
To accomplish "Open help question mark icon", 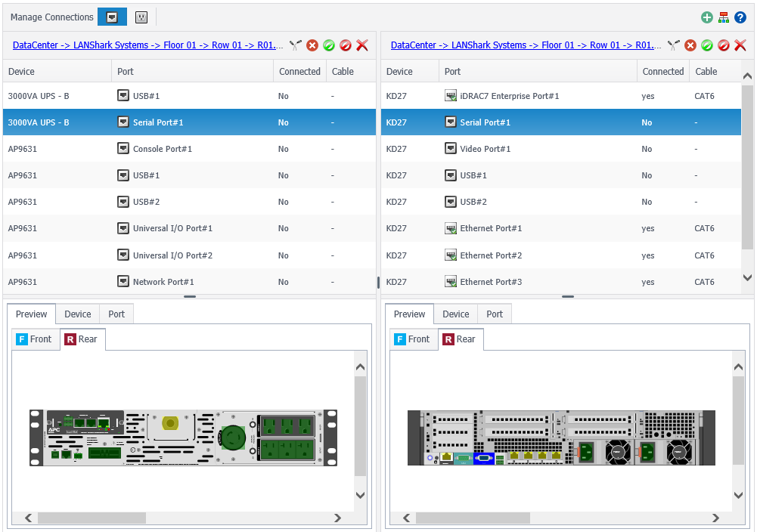I will pyautogui.click(x=740, y=17).
